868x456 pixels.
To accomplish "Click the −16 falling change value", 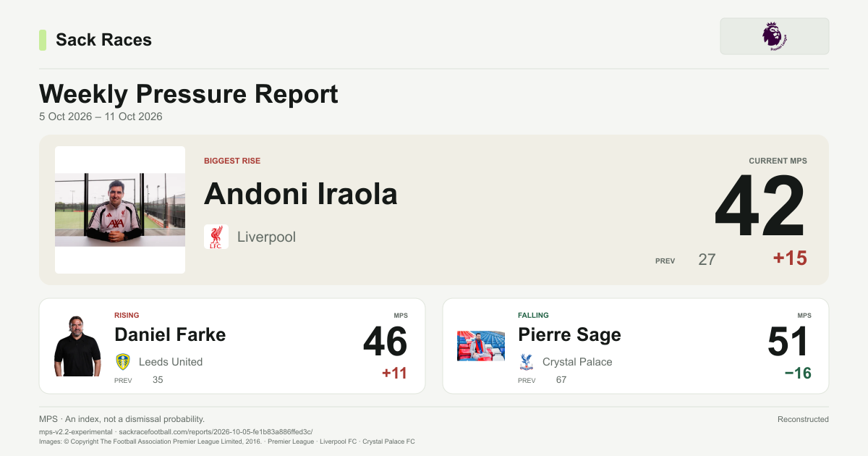I will click(x=798, y=373).
